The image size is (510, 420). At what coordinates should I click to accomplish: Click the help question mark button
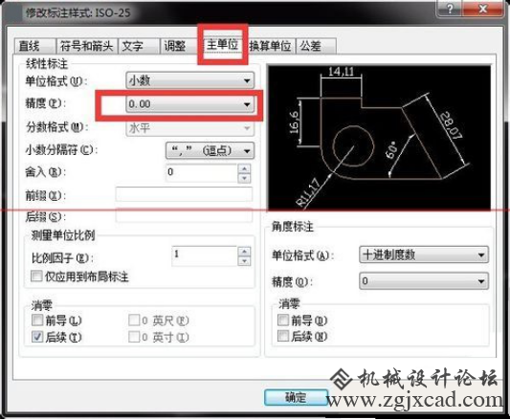pos(450,9)
